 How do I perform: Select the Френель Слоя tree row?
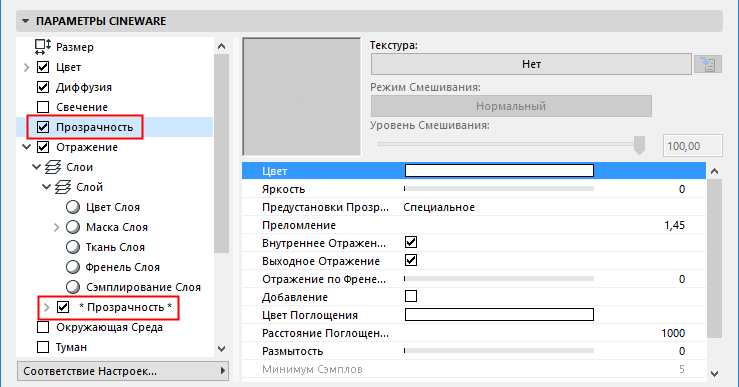(115, 267)
